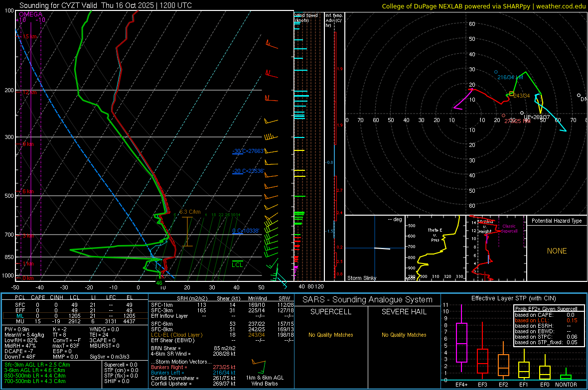Click the DCAPE = -7 value

19,351
